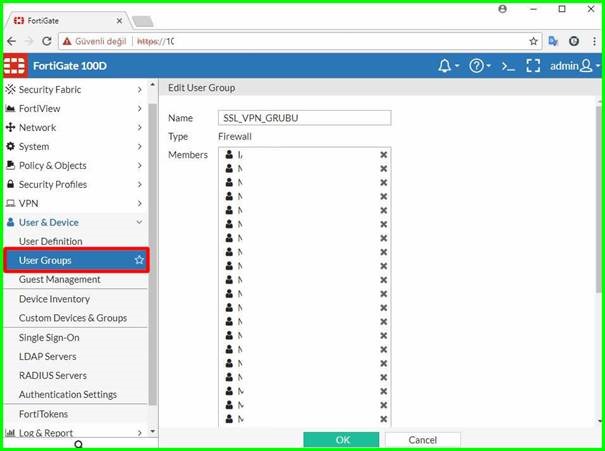Click the Google Translate extension icon

[553, 41]
